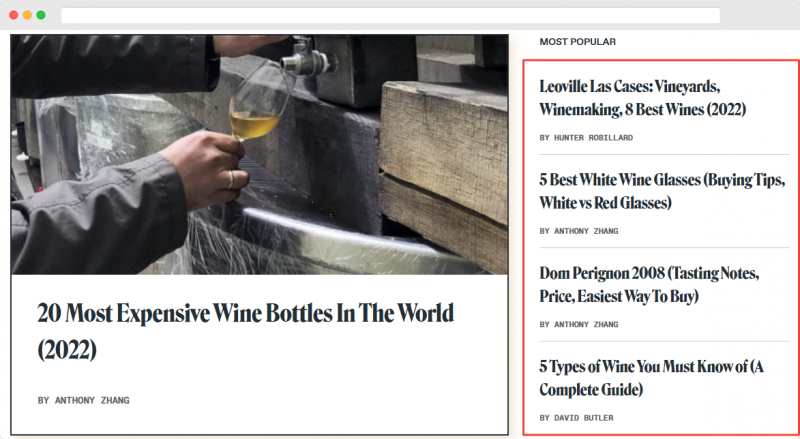The width and height of the screenshot is (800, 439).
Task: Click the Most Popular section heading
Action: pyautogui.click(x=578, y=42)
